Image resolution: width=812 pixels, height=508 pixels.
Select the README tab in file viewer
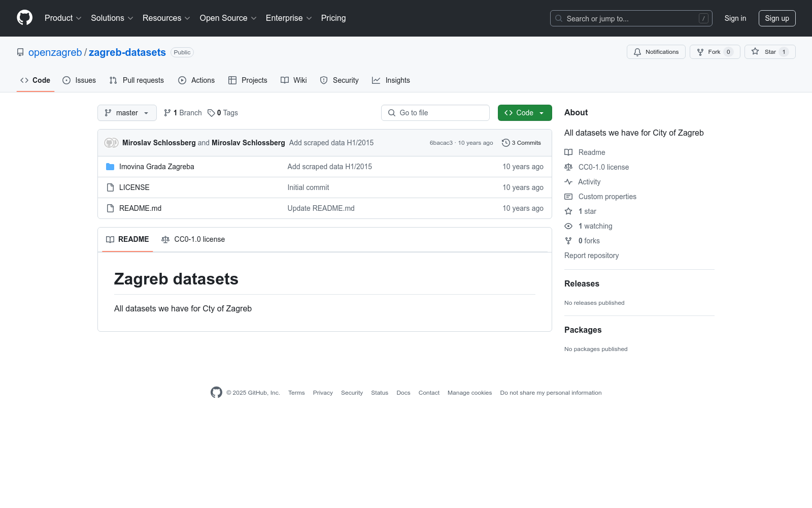[x=127, y=239]
